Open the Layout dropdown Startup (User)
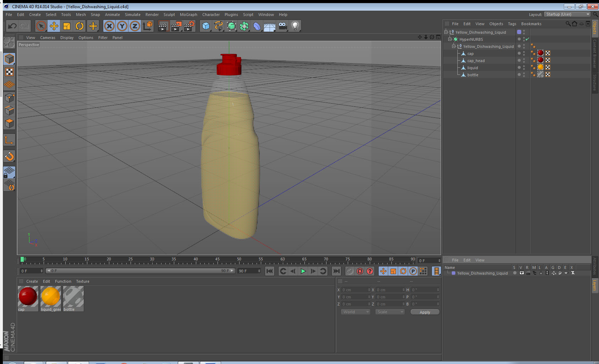The image size is (599, 364). click(568, 14)
